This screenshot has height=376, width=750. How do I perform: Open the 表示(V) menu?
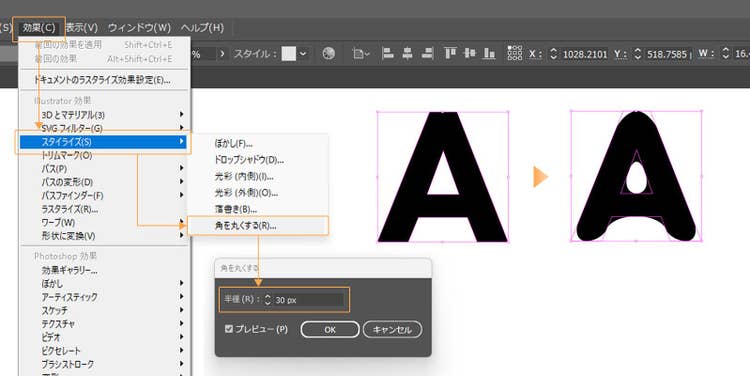[x=81, y=28]
